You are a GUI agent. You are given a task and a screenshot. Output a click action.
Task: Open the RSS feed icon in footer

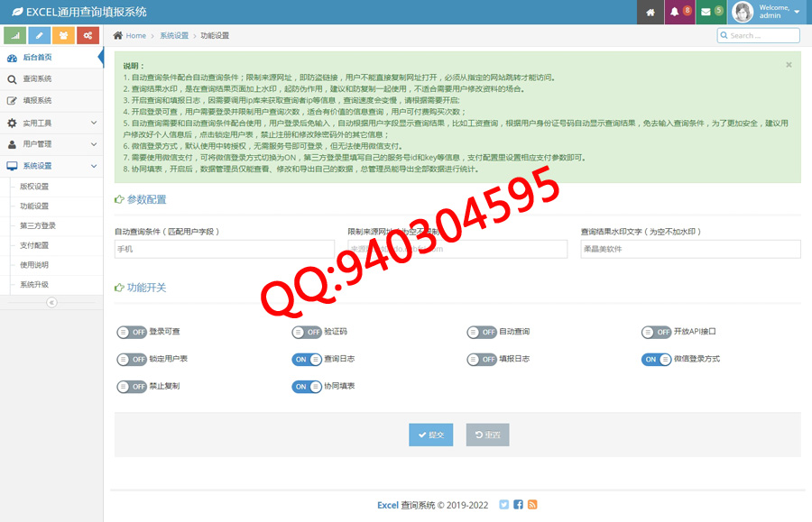[532, 505]
